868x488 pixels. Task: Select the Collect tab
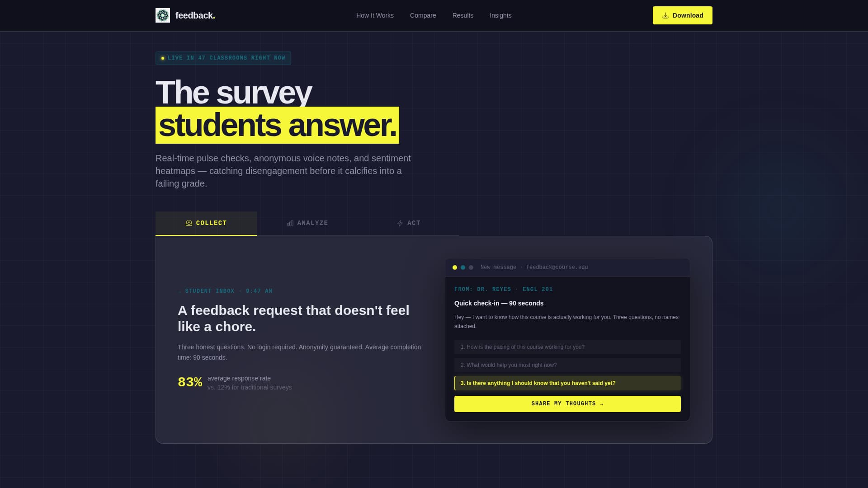coord(206,223)
